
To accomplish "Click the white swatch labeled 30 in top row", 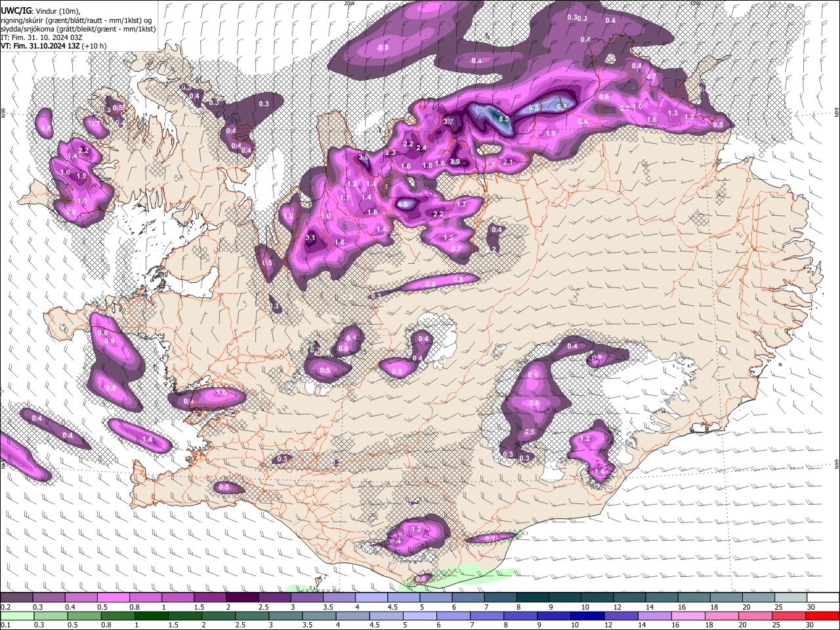I will 824,598.
